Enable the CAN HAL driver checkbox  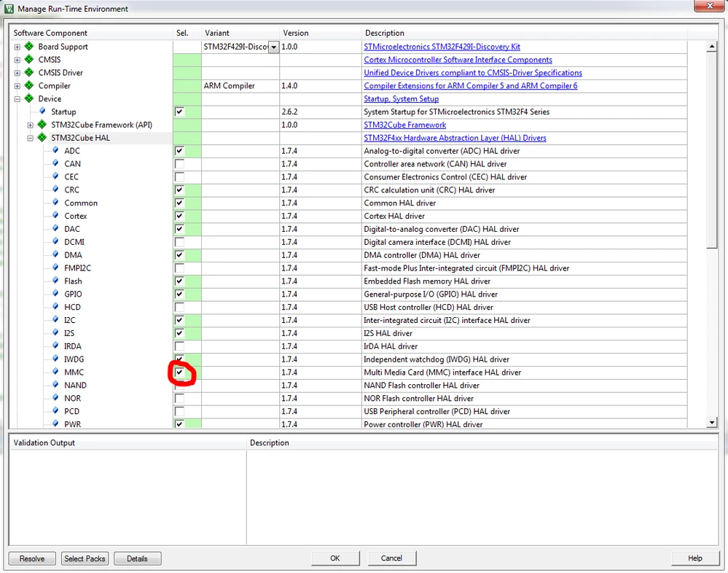[x=179, y=163]
